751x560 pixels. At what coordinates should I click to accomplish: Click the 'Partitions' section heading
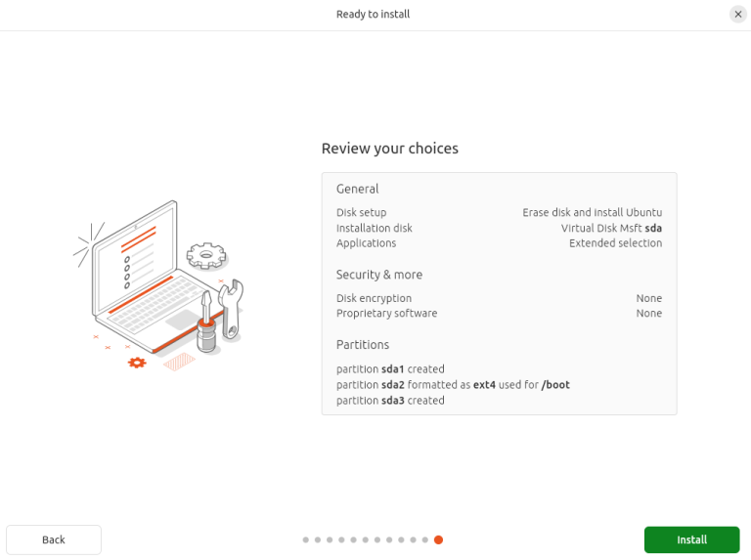point(363,345)
